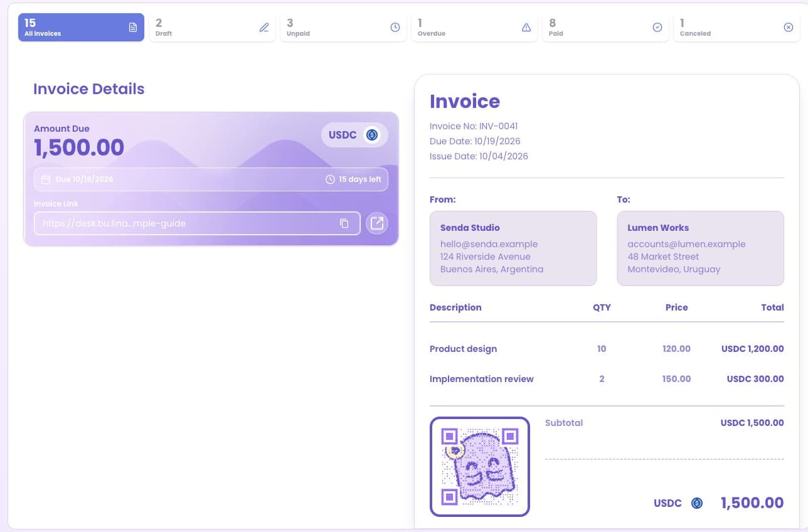The width and height of the screenshot is (808, 532).
Task: Click the calendar icon beside Due 10/19/2026
Action: click(46, 179)
